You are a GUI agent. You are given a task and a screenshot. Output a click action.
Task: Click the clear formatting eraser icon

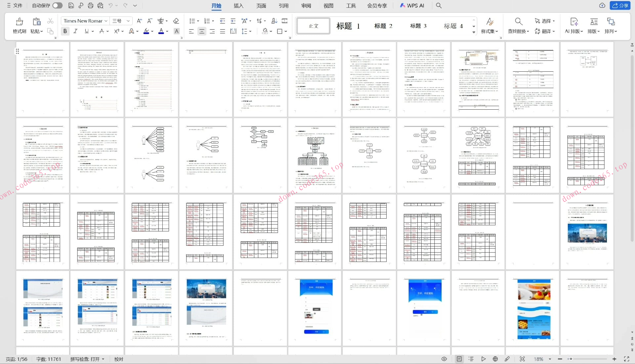[x=176, y=21]
